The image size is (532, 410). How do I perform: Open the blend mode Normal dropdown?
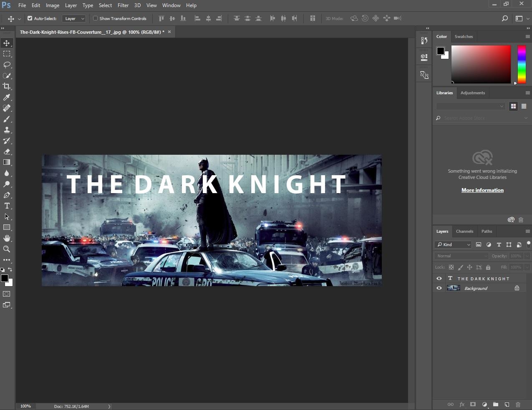[x=461, y=256]
